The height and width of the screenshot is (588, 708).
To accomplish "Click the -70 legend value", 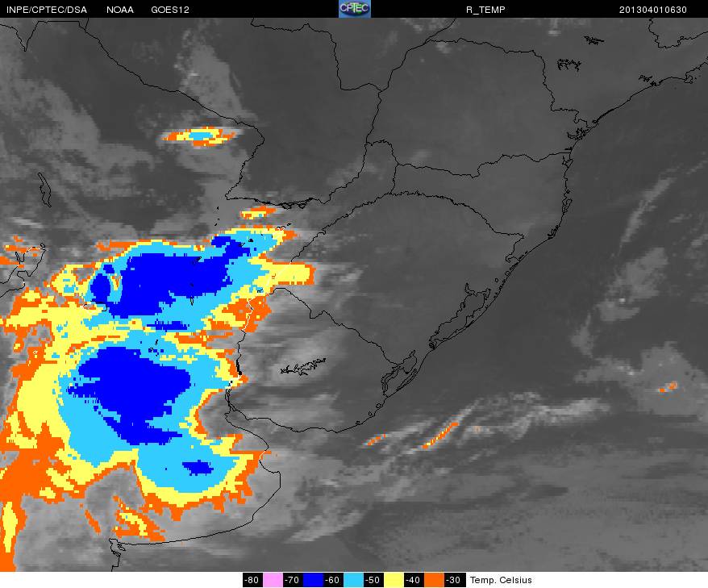I will click(x=293, y=580).
